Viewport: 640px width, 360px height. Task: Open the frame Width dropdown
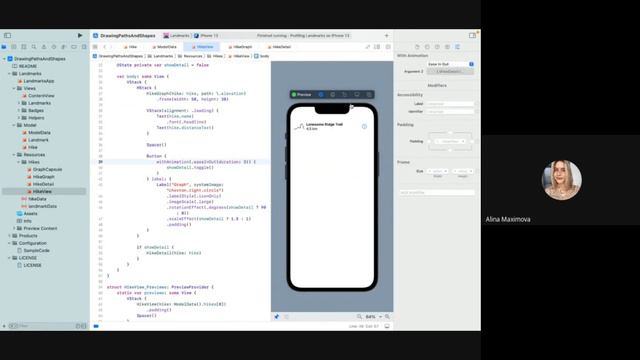coord(438,171)
